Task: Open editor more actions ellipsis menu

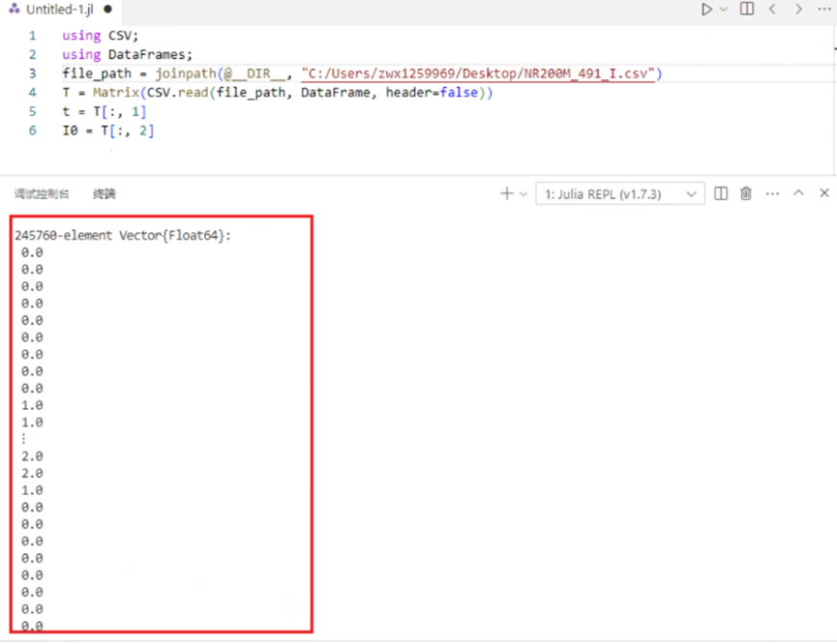Action: (824, 9)
